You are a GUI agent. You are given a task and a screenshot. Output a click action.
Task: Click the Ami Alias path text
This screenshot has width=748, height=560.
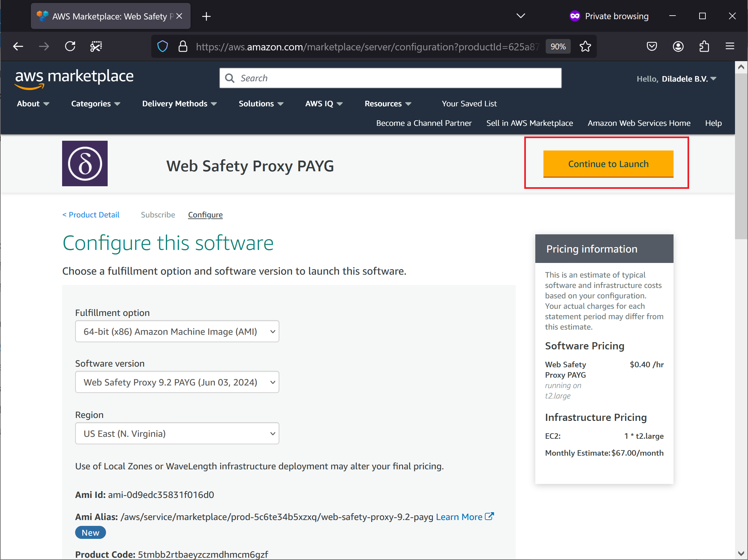coord(277,517)
